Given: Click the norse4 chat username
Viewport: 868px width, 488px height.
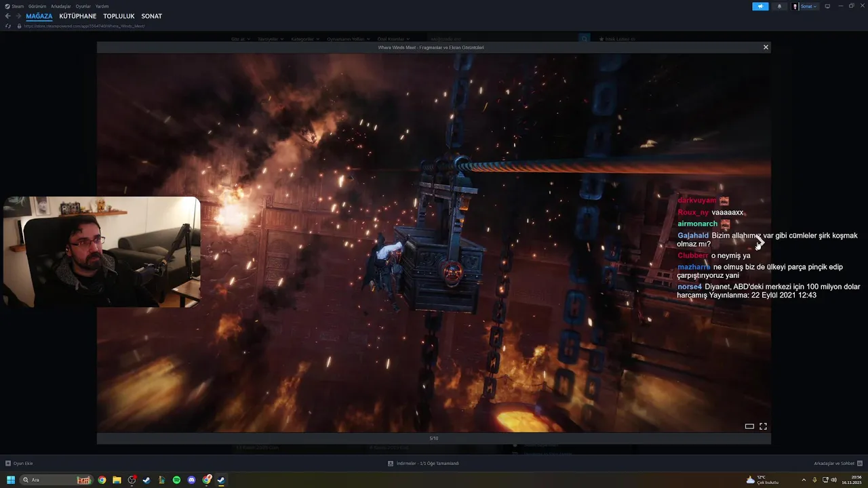Looking at the screenshot, I should (690, 287).
